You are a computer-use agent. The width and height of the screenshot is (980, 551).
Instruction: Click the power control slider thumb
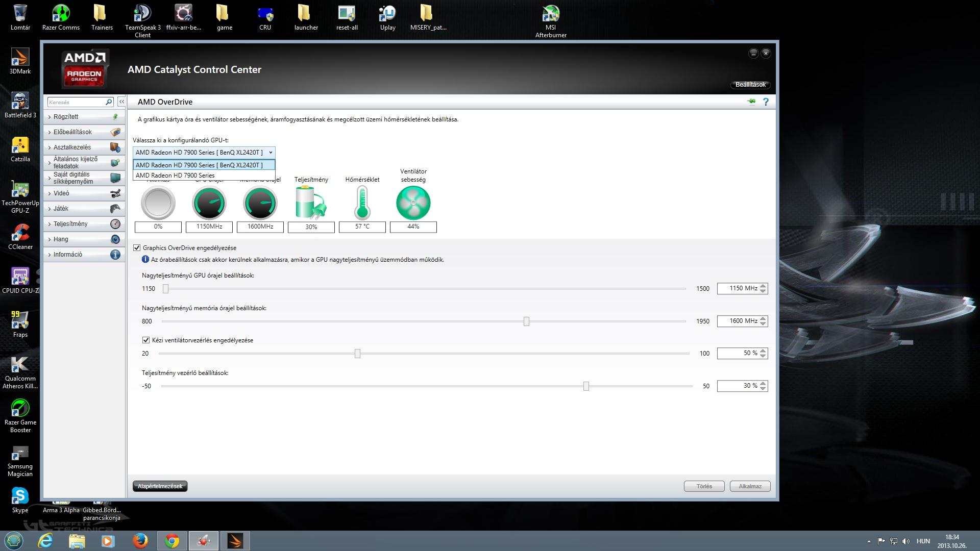click(x=586, y=386)
